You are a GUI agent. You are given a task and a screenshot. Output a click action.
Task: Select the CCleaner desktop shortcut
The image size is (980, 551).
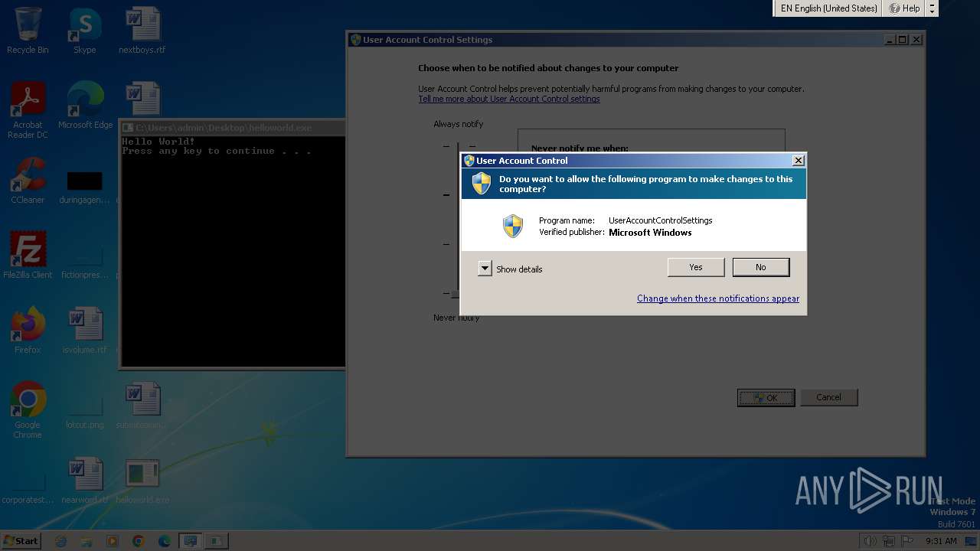point(28,181)
